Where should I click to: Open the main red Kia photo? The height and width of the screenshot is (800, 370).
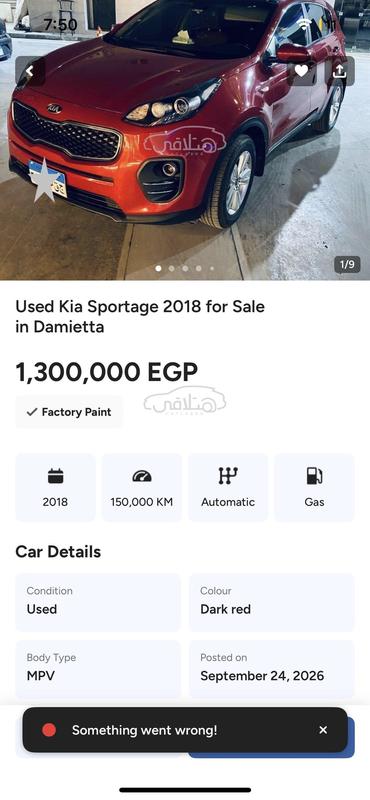pos(185,140)
